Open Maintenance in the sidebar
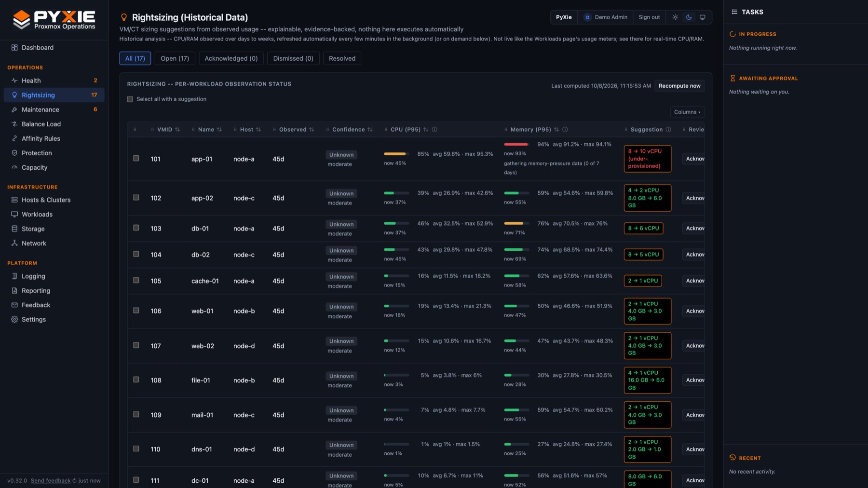The width and height of the screenshot is (868, 488). [54, 109]
